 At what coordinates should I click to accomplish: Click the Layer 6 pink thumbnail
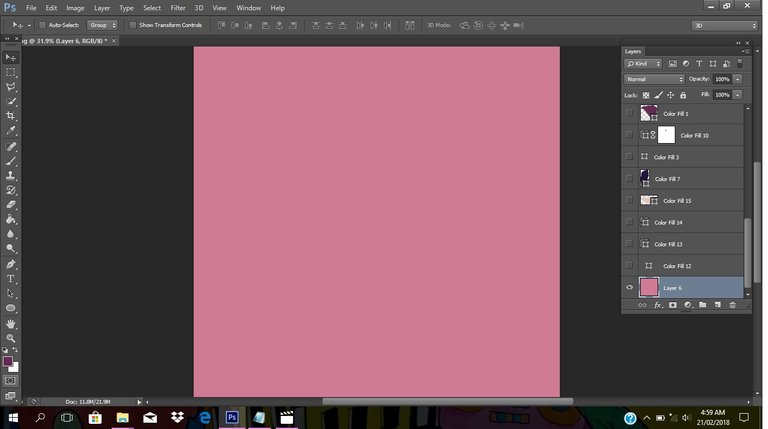649,287
